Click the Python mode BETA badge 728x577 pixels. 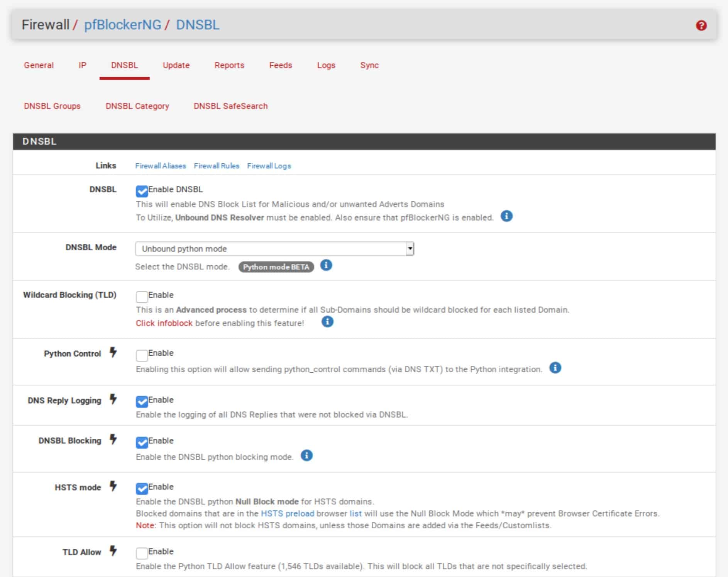tap(276, 267)
